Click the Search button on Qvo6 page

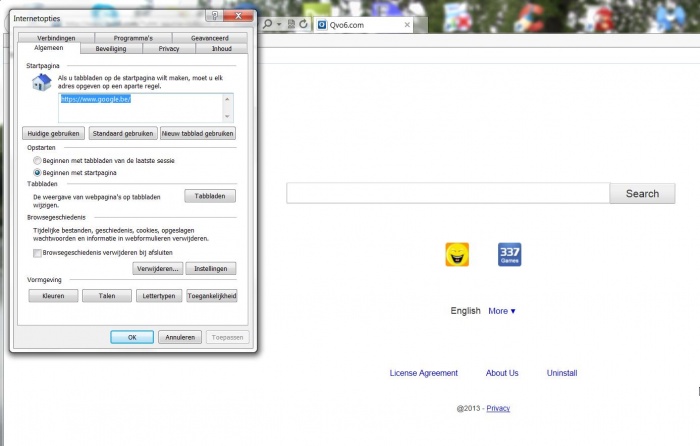[x=642, y=193]
